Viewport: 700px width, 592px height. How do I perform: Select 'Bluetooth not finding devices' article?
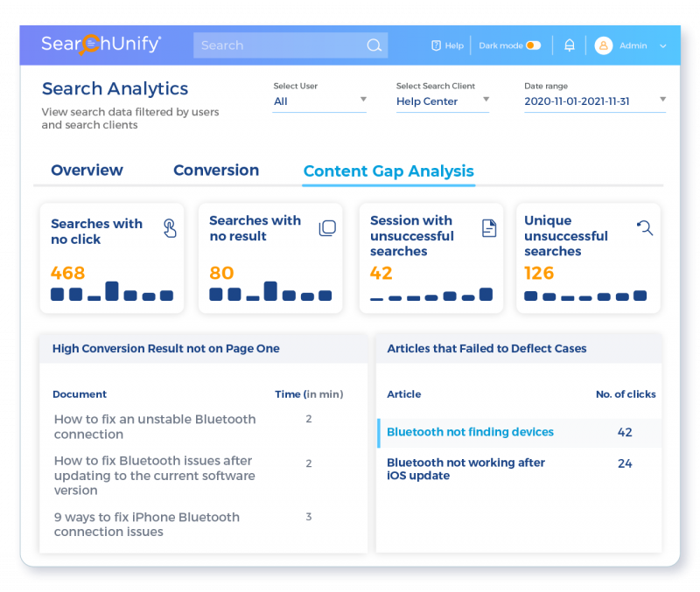pos(470,432)
